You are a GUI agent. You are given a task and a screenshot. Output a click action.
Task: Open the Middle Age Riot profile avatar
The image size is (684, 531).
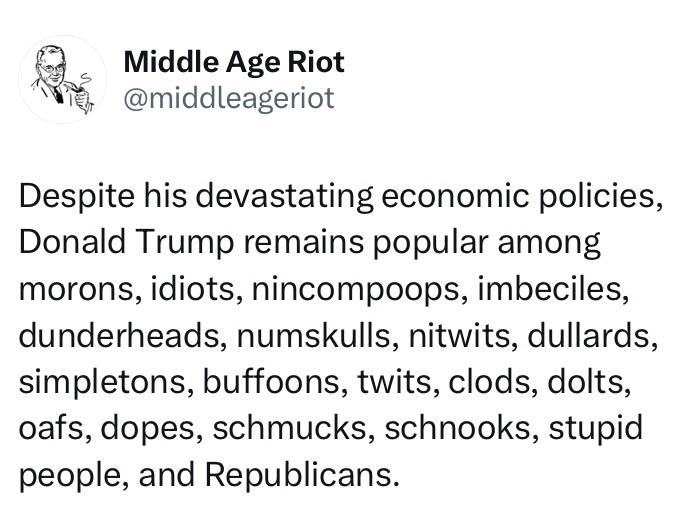pyautogui.click(x=62, y=79)
